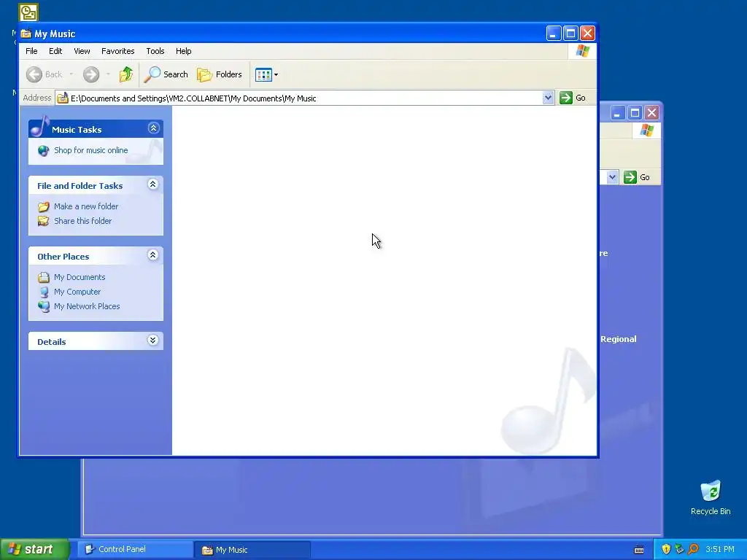Click the Start button
The image size is (747, 560).
34,549
